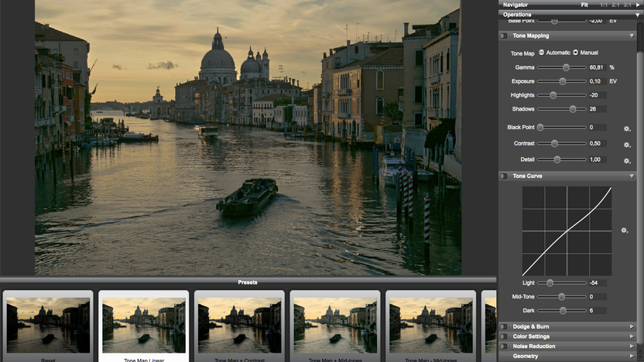Expand the Noise Reduction section

(632, 347)
